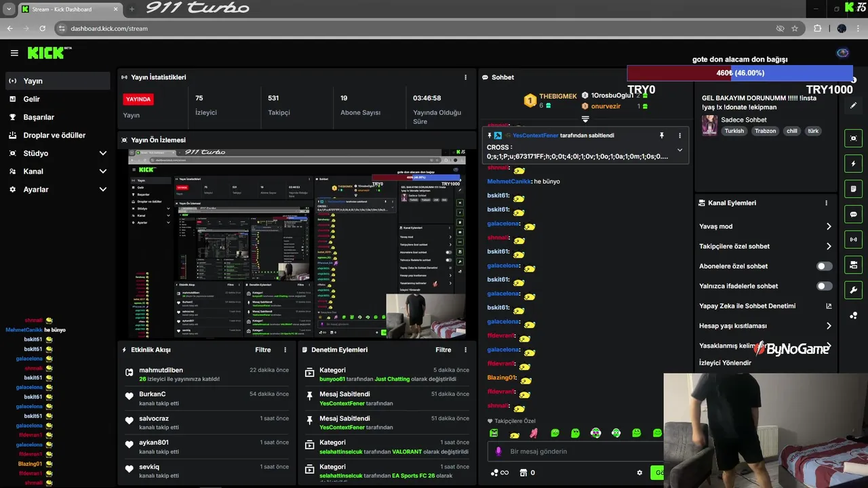Screen dimensions: 868x488
Task: Open browser extensions puzzle icon
Action: point(817,28)
